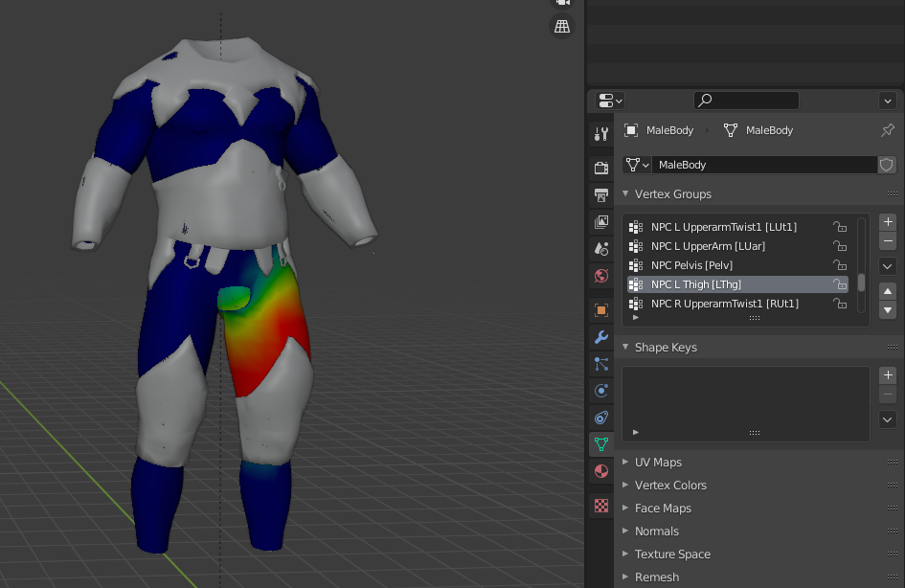Select NPC R UpperarmTwist1 [RUt1] vertex group
The width and height of the screenshot is (905, 588).
pyautogui.click(x=737, y=304)
